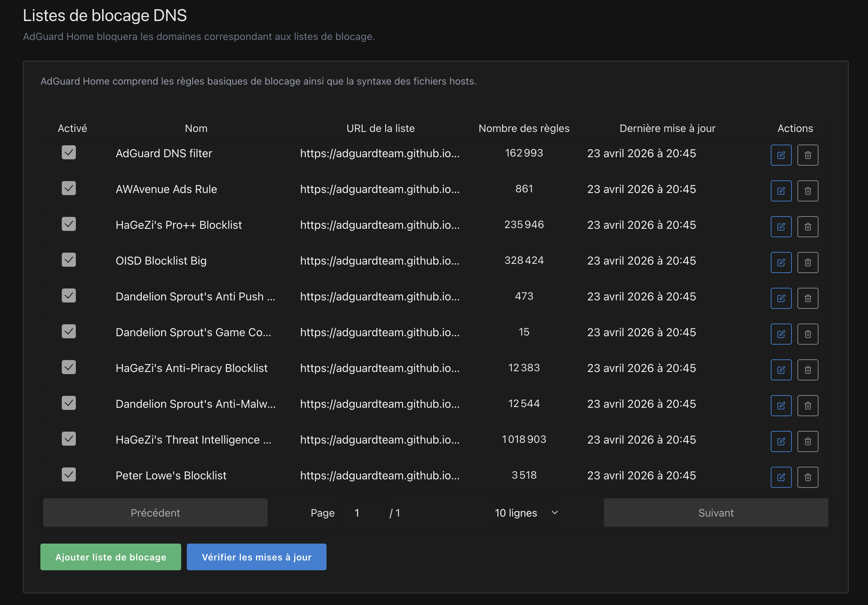
Task: Edit the AdGuard DNS filter list
Action: [781, 155]
